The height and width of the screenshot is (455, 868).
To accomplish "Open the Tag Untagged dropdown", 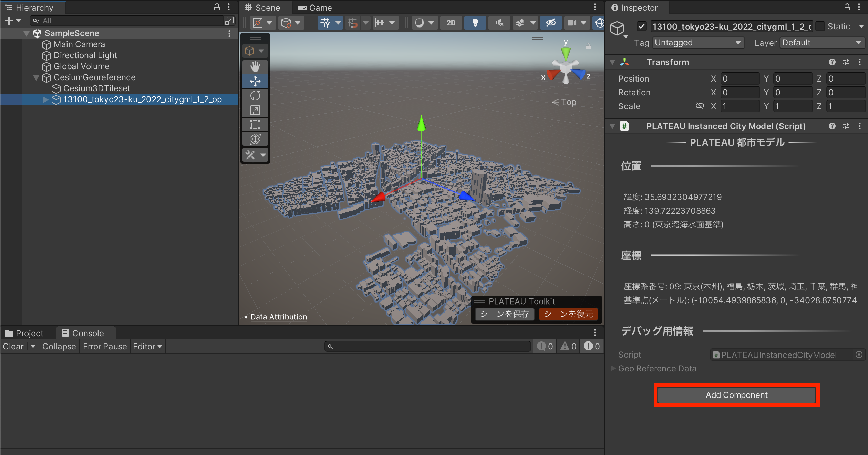I will point(698,43).
